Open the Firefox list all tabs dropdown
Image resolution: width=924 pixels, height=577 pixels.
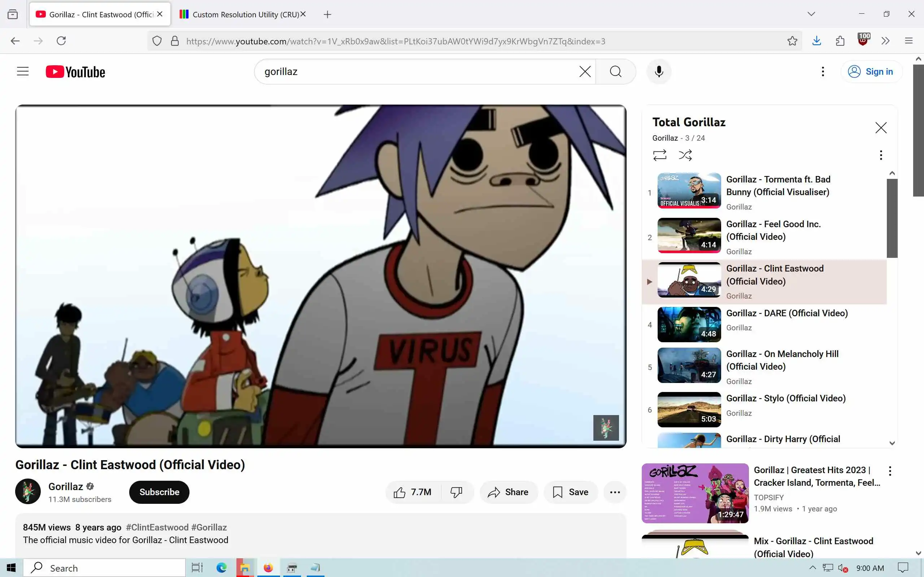tap(811, 14)
